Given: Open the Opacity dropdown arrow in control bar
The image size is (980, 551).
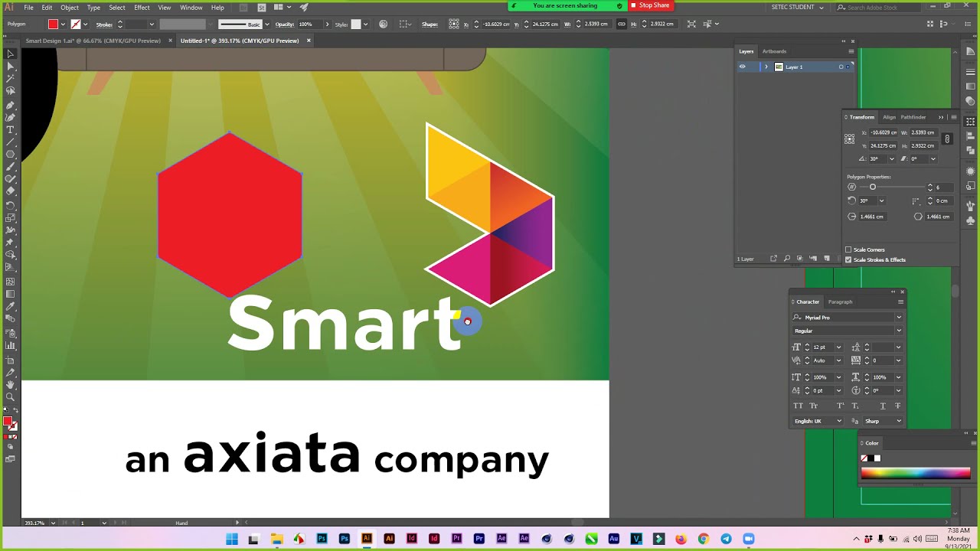Looking at the screenshot, I should tap(327, 24).
